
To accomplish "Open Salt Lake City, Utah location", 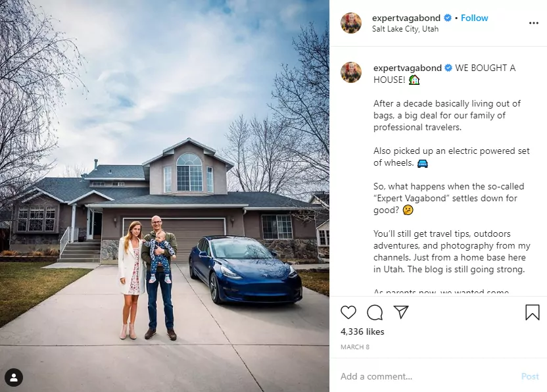I will 406,29.
